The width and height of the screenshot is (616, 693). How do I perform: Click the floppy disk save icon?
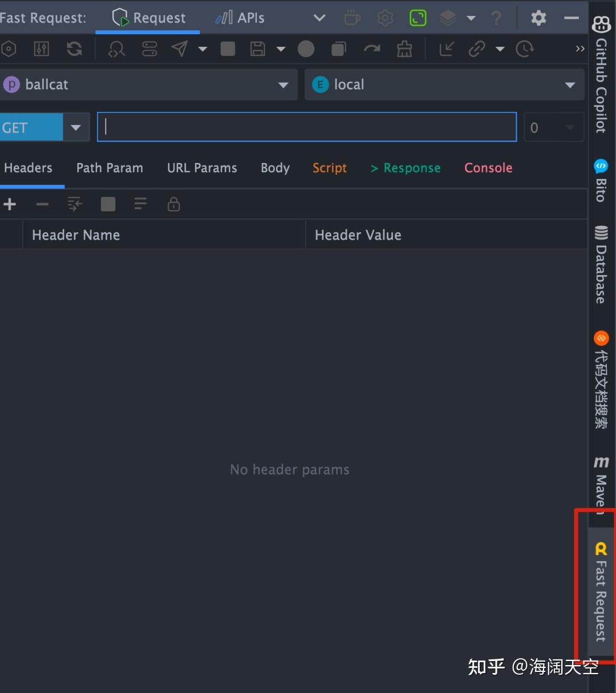258,49
